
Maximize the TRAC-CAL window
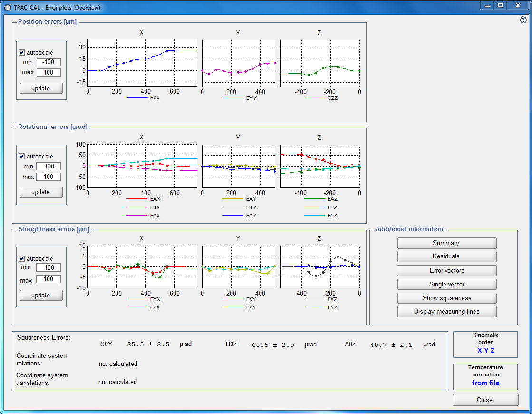coord(500,6)
